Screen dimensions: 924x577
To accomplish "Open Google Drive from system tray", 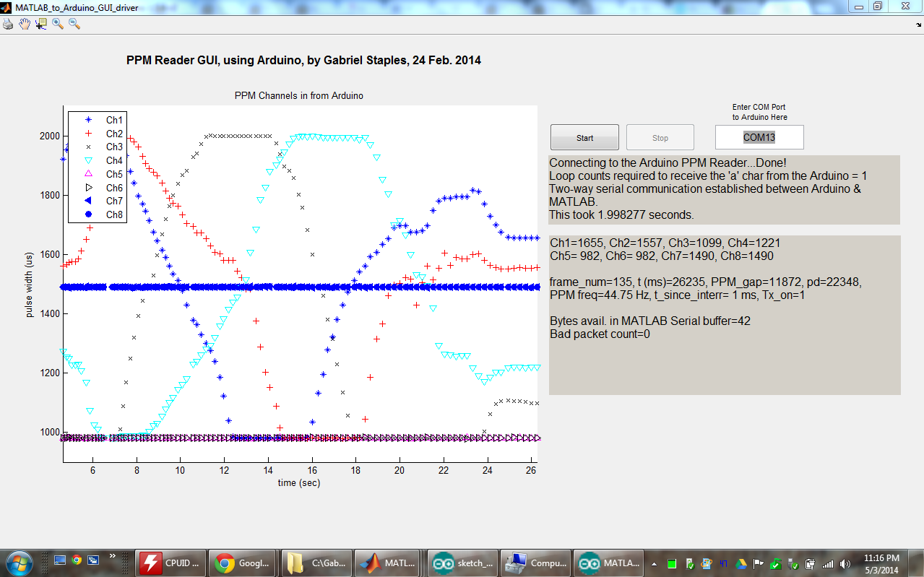I will click(741, 563).
